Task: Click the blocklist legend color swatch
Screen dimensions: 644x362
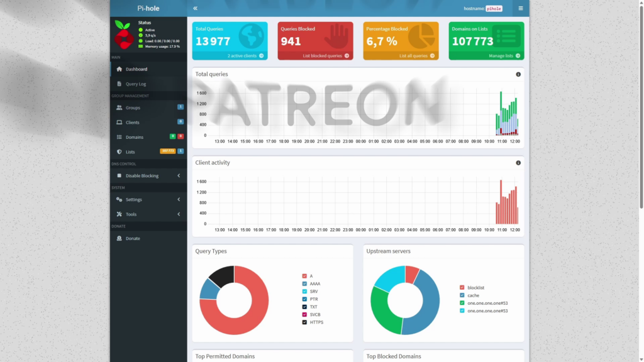Action: coord(462,287)
